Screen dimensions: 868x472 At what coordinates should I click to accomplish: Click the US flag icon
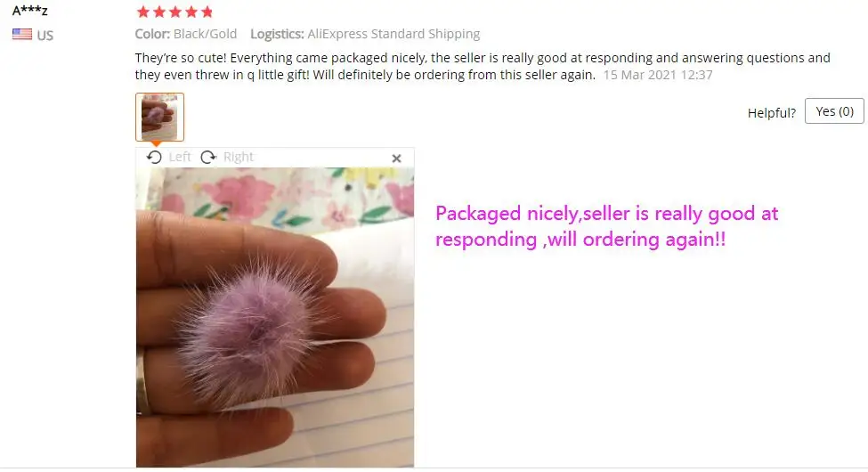pos(22,35)
